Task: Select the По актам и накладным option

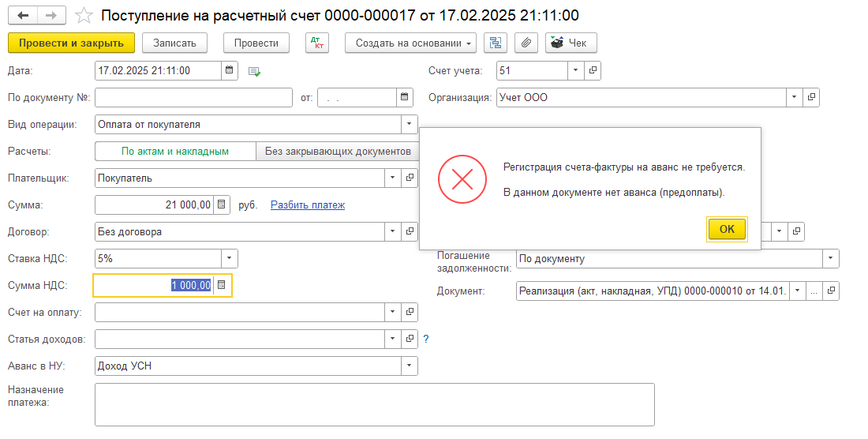Action: 175,152
